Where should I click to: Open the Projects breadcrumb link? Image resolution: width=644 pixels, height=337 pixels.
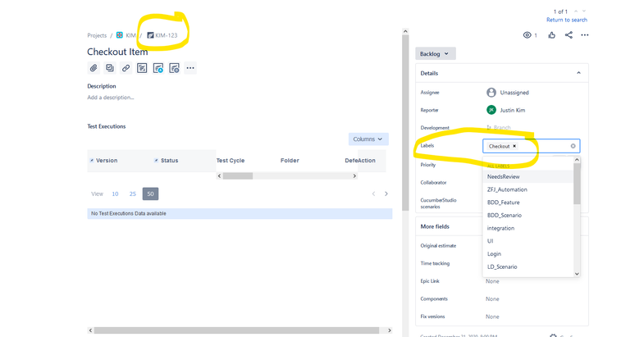[x=97, y=35]
